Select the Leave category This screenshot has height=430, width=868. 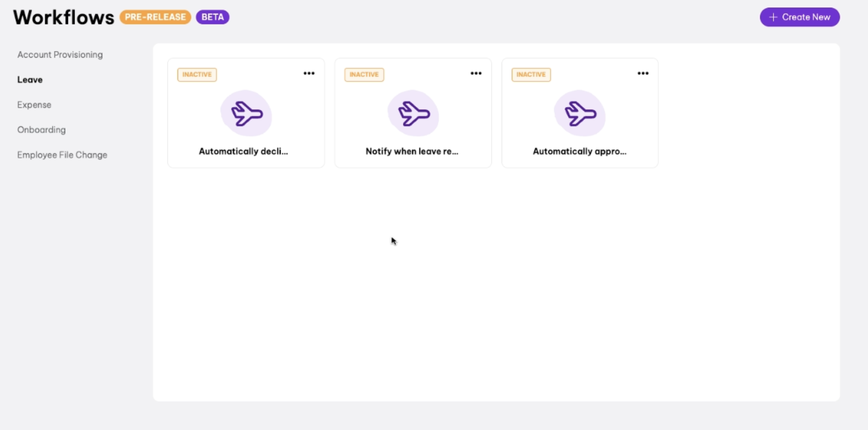tap(30, 80)
